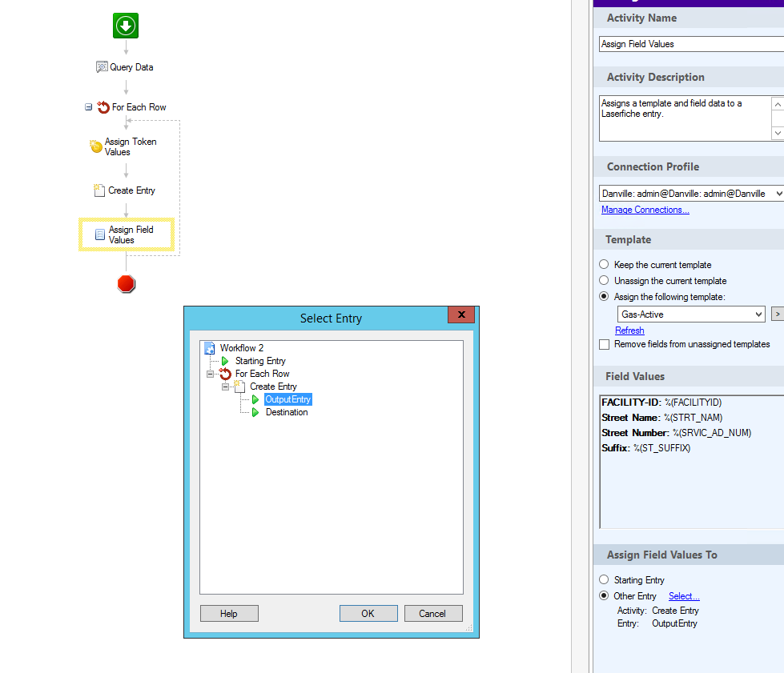Click the Select Entry dialog resize grip
The width and height of the screenshot is (784, 673).
click(x=469, y=628)
